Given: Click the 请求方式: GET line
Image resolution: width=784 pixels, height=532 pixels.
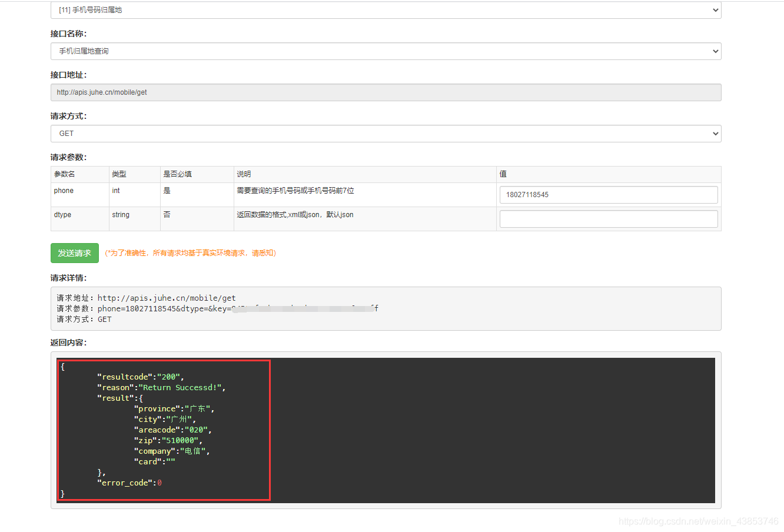Looking at the screenshot, I should 84,320.
